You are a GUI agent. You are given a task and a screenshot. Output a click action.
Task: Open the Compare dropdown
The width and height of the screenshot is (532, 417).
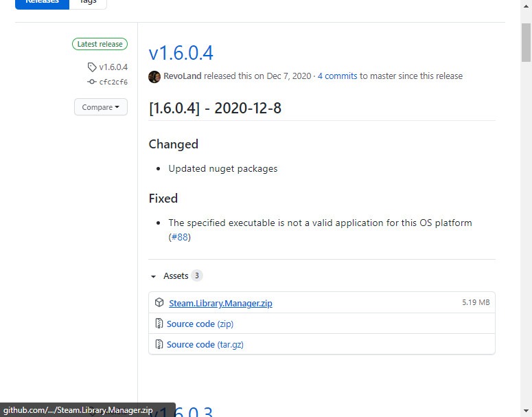101,107
